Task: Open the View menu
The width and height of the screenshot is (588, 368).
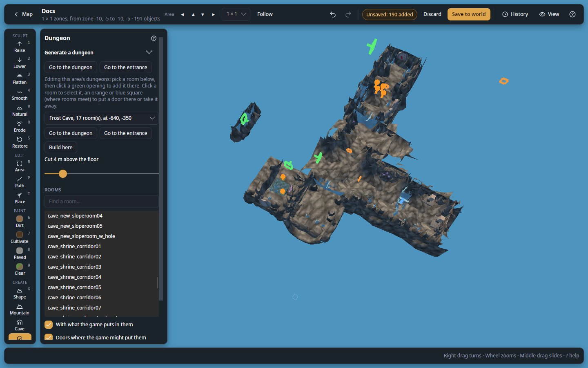Action: [x=549, y=14]
